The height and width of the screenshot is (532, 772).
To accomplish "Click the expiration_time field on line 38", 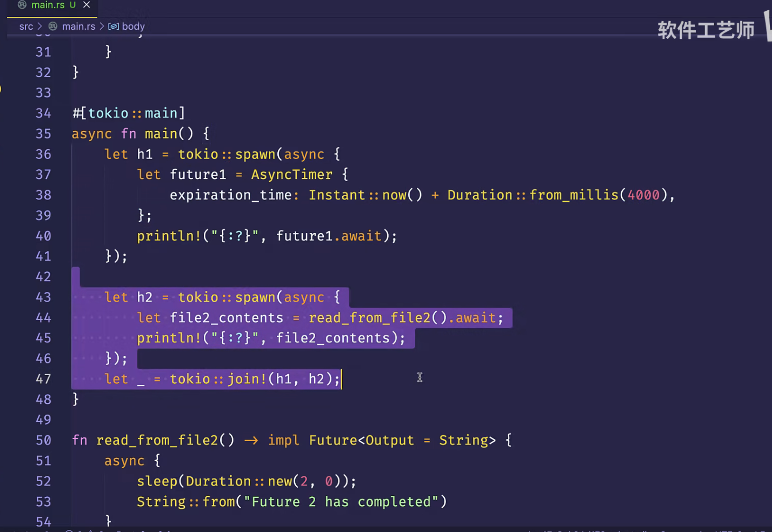I will [x=231, y=195].
